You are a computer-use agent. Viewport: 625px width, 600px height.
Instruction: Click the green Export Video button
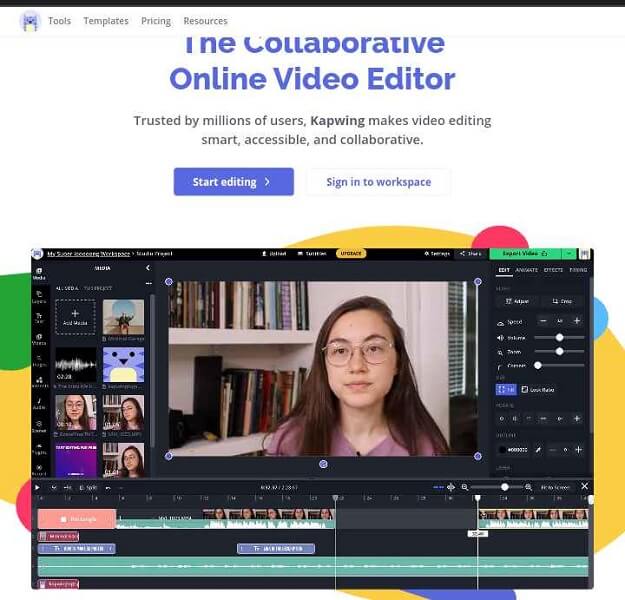pos(525,254)
